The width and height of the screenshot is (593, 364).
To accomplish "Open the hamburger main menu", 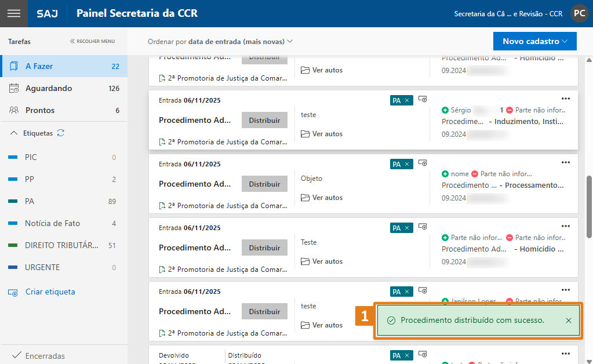I will tap(13, 13).
